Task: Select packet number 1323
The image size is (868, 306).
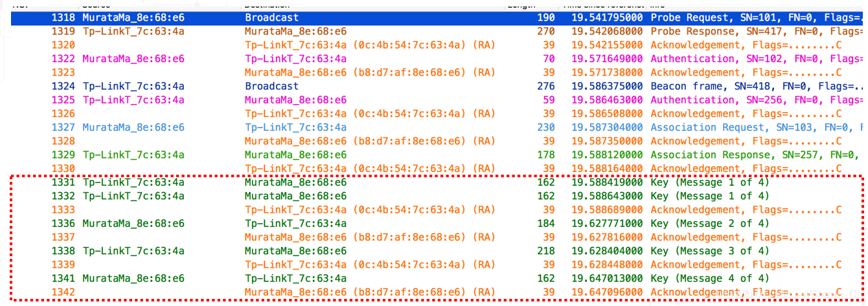Action: [x=63, y=72]
